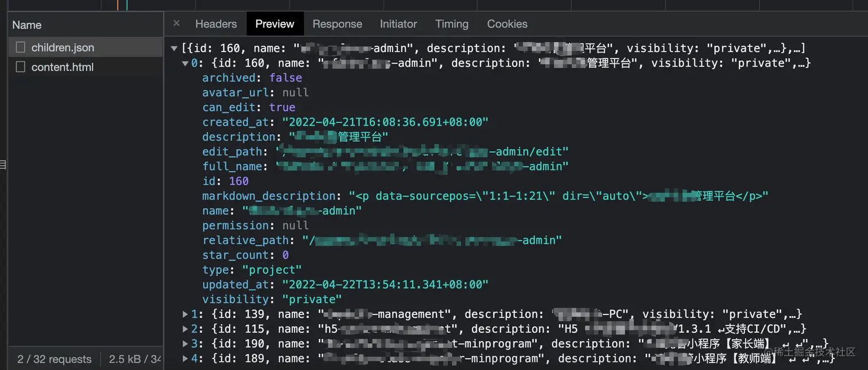Screen dimensions: 868x370
Task: Click the 'permission: null' property
Action: tap(255, 225)
